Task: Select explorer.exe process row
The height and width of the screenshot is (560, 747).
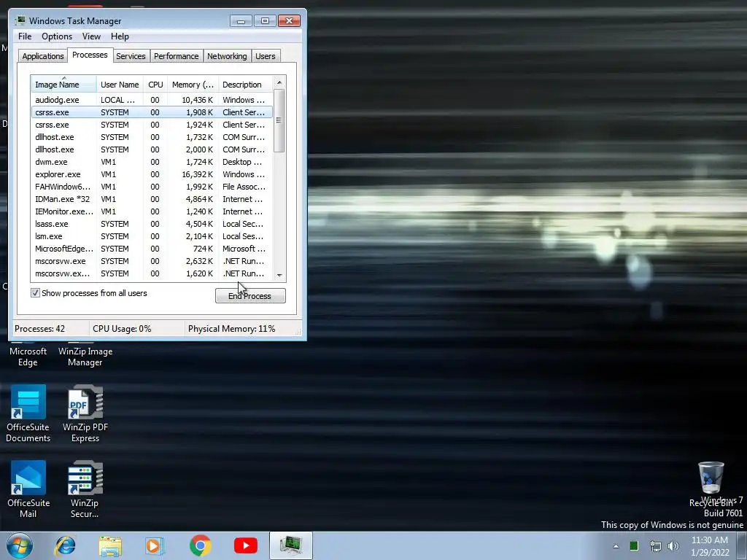Action: (x=152, y=174)
